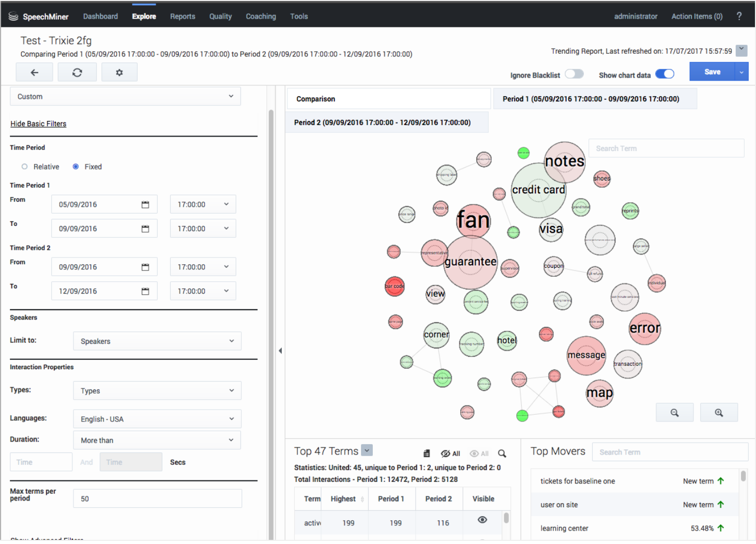Refresh the trending report
This screenshot has width=756, height=544.
point(77,72)
